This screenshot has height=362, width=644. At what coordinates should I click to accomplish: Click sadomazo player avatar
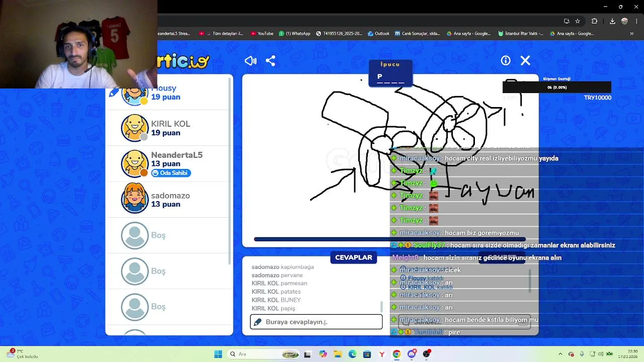(x=135, y=199)
